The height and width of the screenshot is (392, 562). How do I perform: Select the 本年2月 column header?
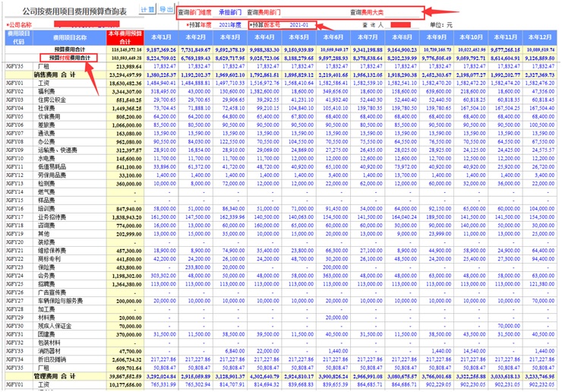pos(196,37)
